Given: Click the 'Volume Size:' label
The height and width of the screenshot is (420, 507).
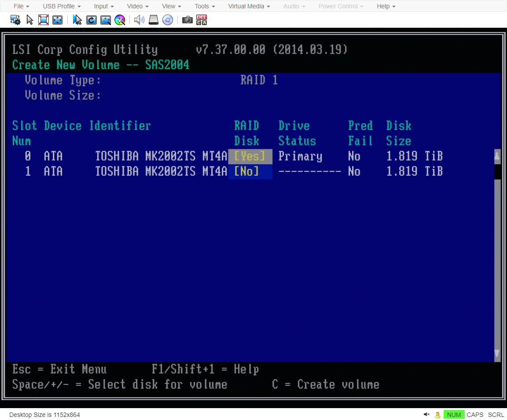Looking at the screenshot, I should pyautogui.click(x=63, y=96).
